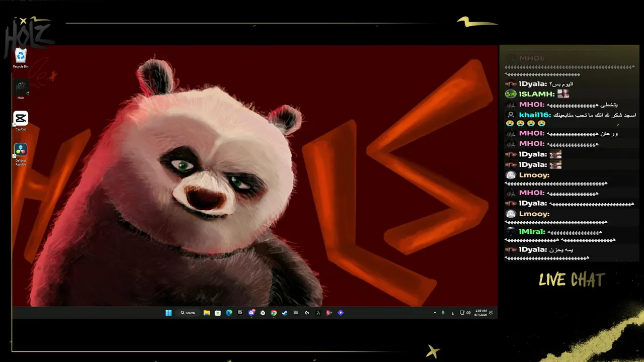Launch CapCut from the desktop
Screen dimensions: 644x362
[21, 121]
